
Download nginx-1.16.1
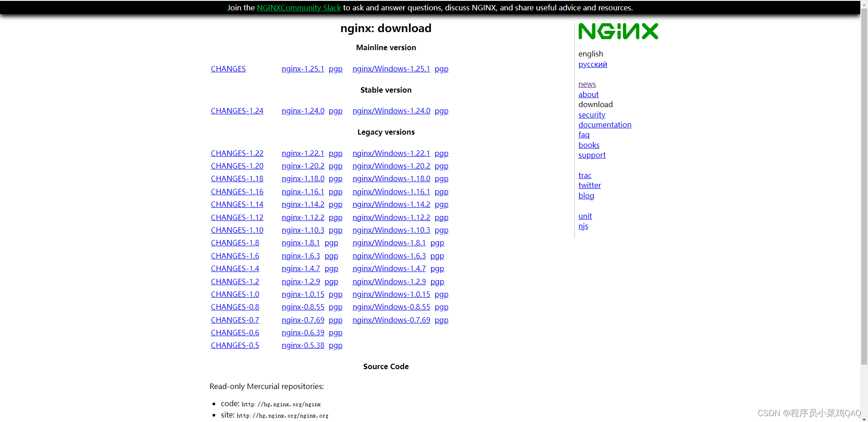[x=303, y=192]
